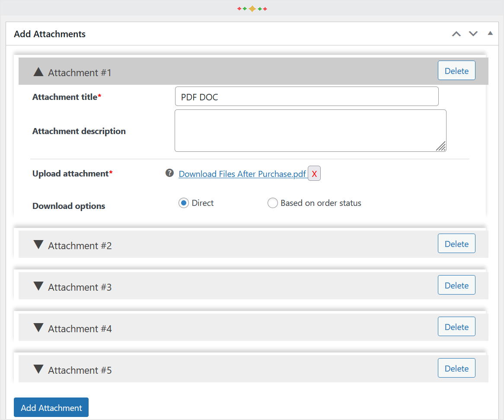The image size is (504, 420).
Task: Expand Attachment #4 using its triangle
Action: click(x=38, y=327)
